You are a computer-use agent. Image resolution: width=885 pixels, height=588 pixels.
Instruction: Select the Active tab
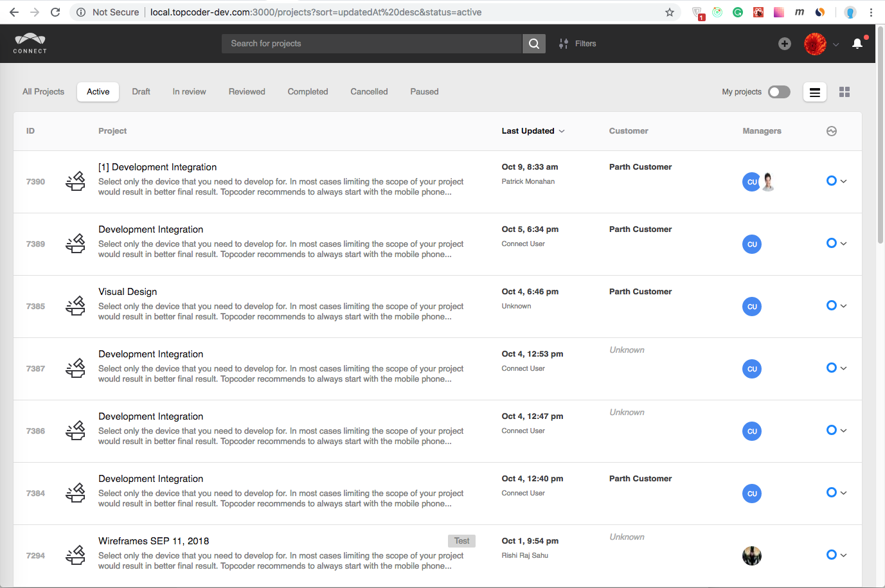(x=98, y=92)
